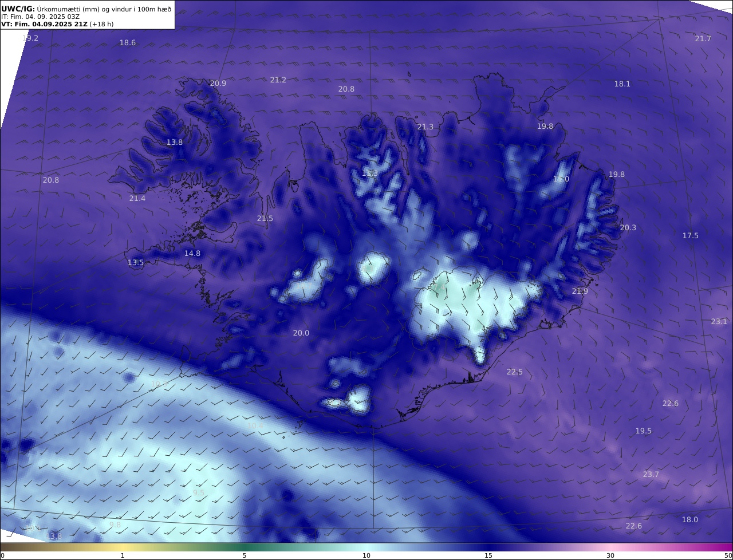This screenshot has width=733, height=560.
Task: Select the 21.5 wind value
Action: (265, 219)
